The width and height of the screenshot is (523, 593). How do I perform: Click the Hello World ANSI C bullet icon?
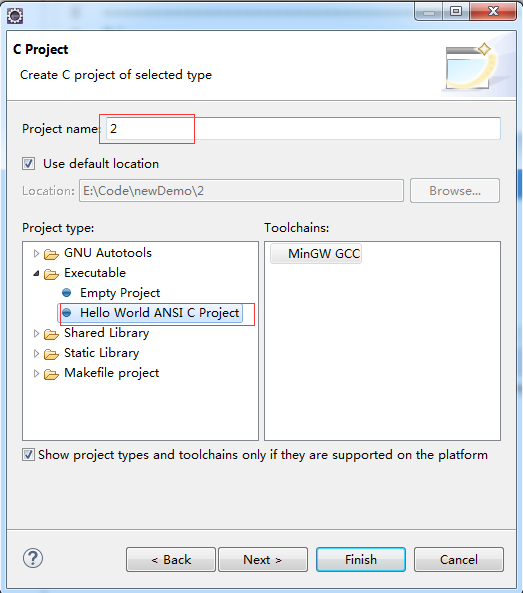(x=67, y=313)
